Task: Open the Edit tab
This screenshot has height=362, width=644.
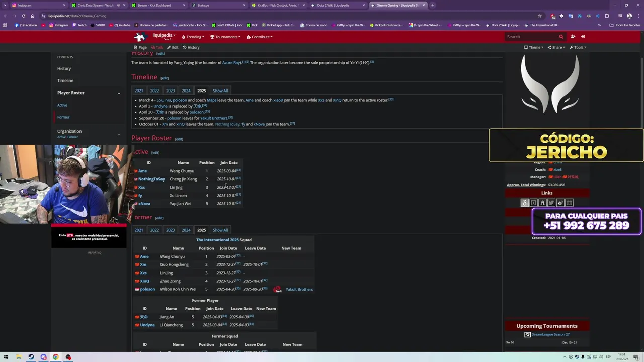Action: 173,47
